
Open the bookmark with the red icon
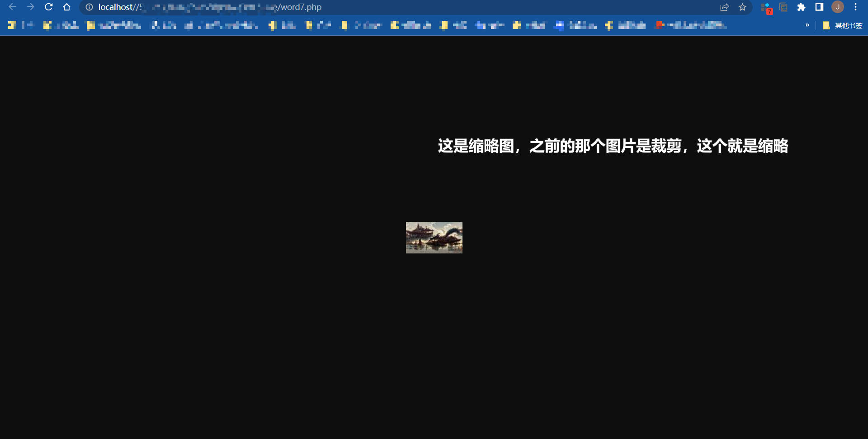(x=691, y=25)
